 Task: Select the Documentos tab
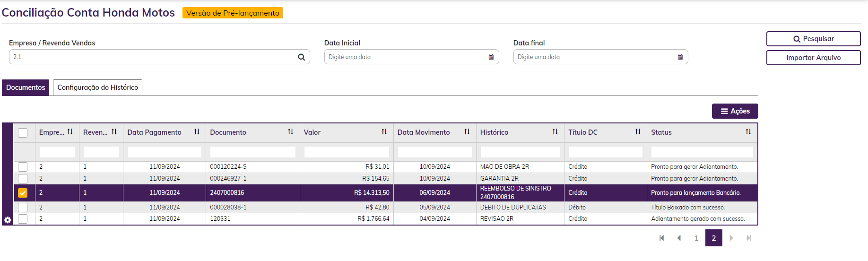pos(26,87)
